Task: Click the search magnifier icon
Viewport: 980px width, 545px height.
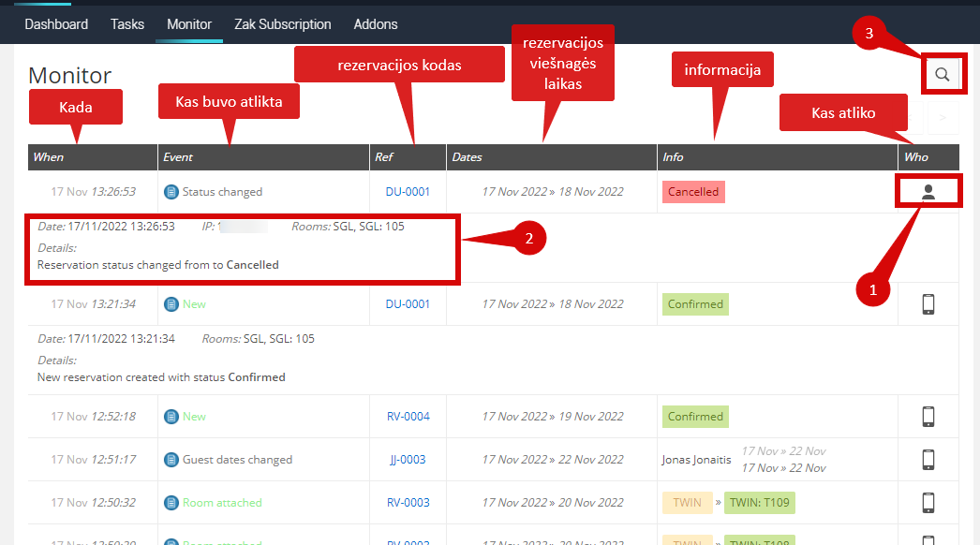Action: pos(943,75)
